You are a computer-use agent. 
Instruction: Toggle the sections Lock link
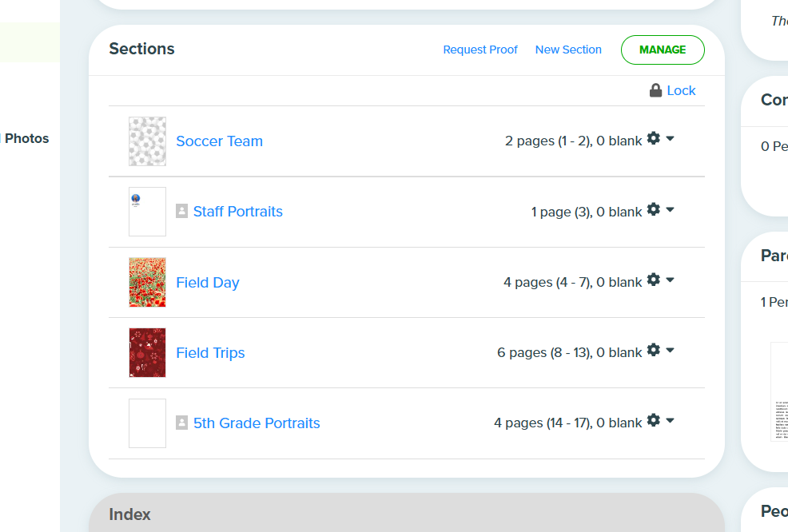coord(681,90)
